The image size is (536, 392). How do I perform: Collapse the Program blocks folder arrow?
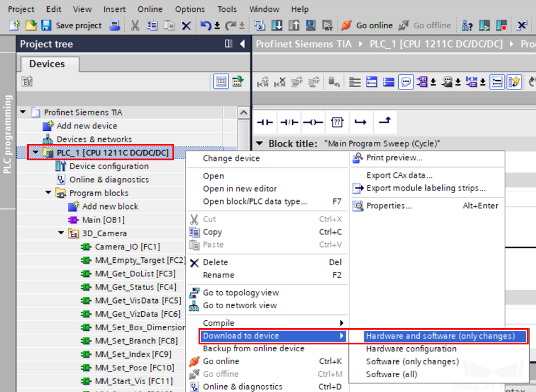49,193
